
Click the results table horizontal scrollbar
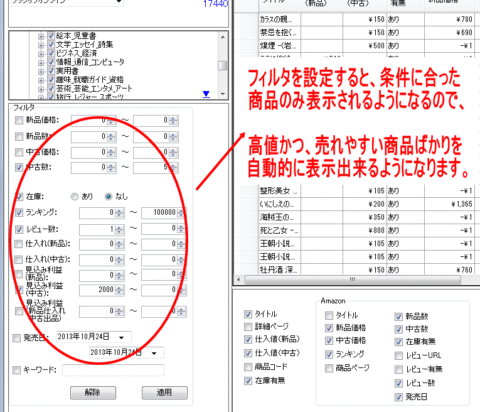pyautogui.click(x=352, y=280)
